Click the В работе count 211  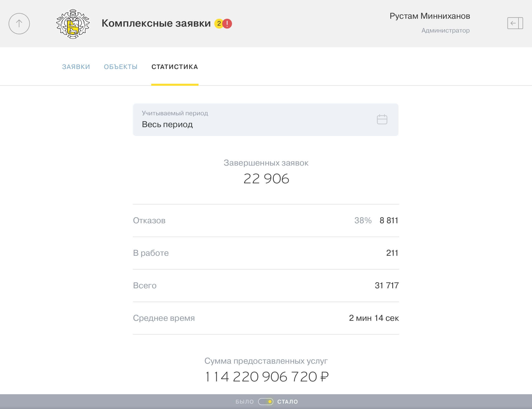coord(392,253)
